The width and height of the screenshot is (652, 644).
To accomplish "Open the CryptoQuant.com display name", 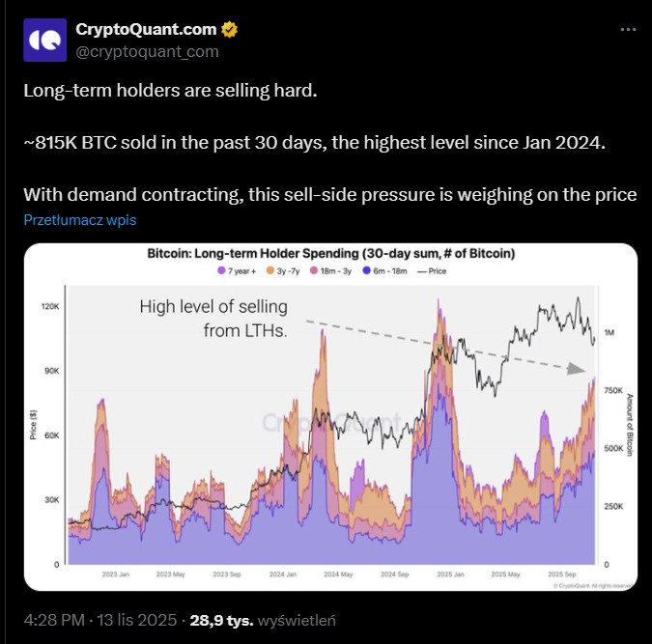I will pos(147,30).
